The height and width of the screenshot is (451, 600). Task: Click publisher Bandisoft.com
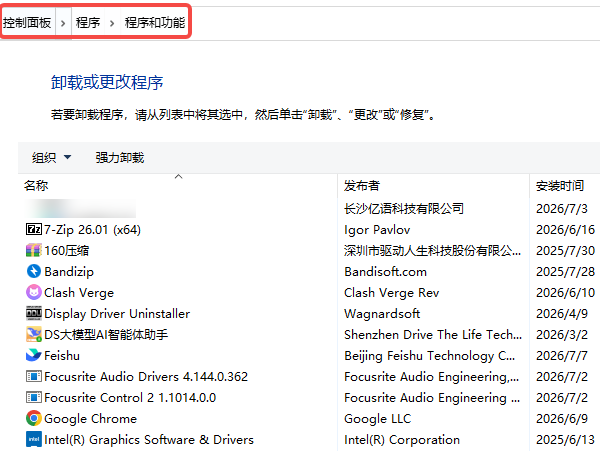click(385, 272)
